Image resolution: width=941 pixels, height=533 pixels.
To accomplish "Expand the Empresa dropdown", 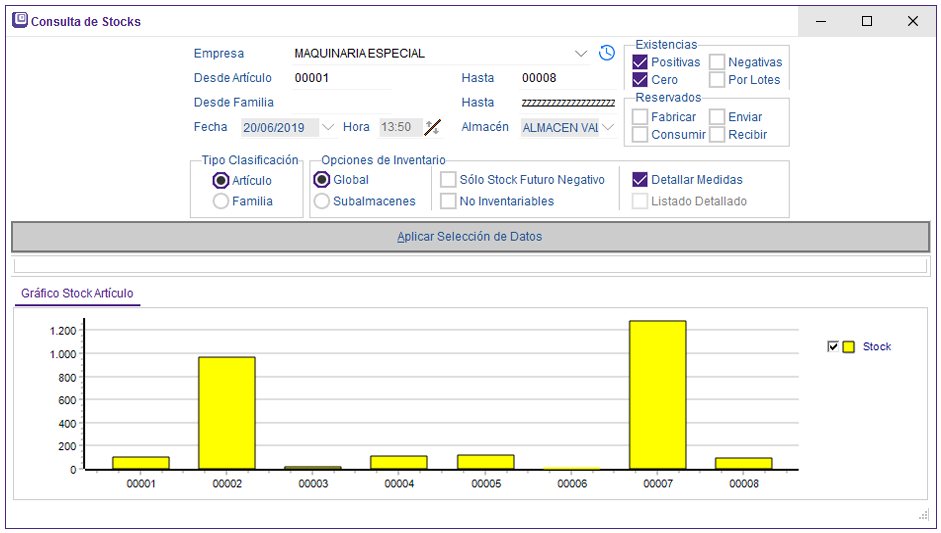I will pos(581,53).
